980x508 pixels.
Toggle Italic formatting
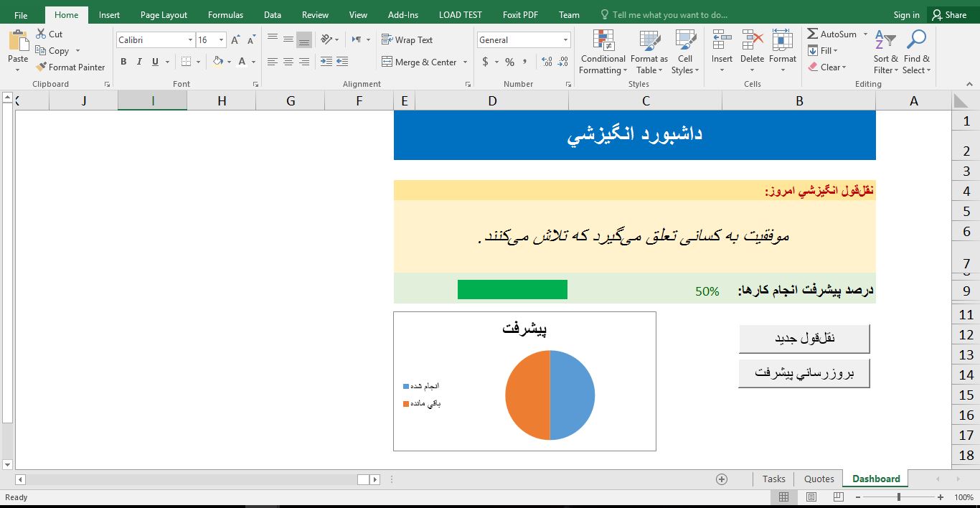point(139,62)
